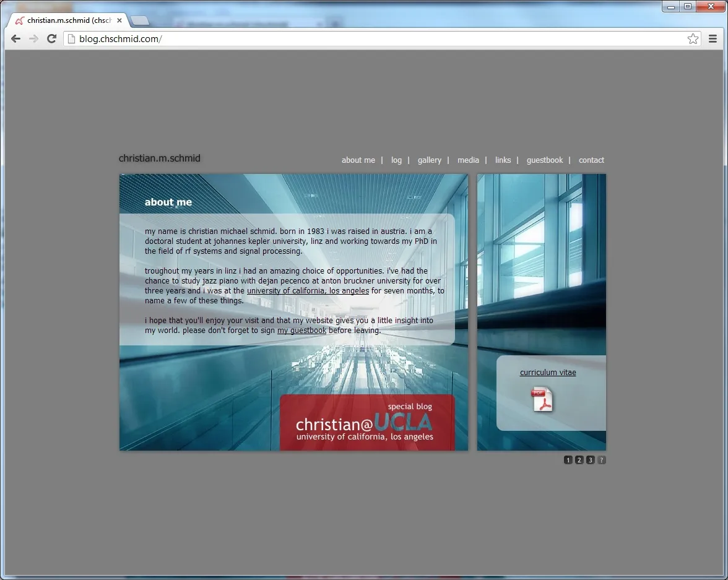Click the christian.m.schmid site title

160,158
